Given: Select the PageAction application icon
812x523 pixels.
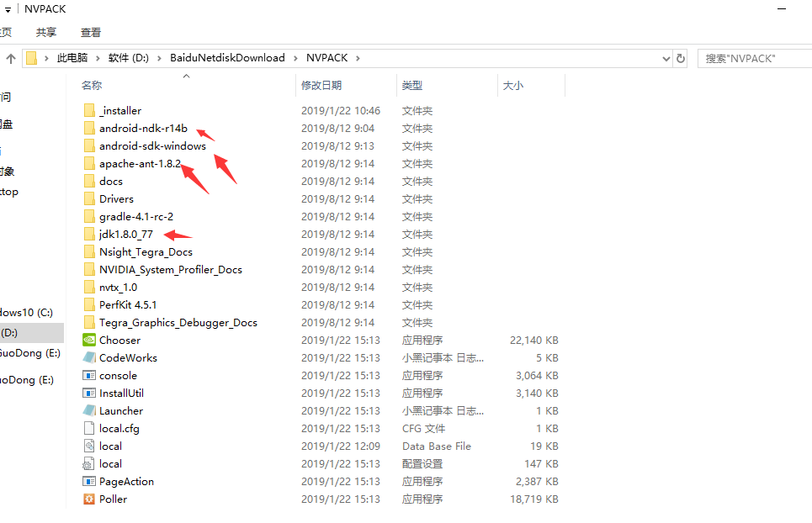Looking at the screenshot, I should 89,481.
